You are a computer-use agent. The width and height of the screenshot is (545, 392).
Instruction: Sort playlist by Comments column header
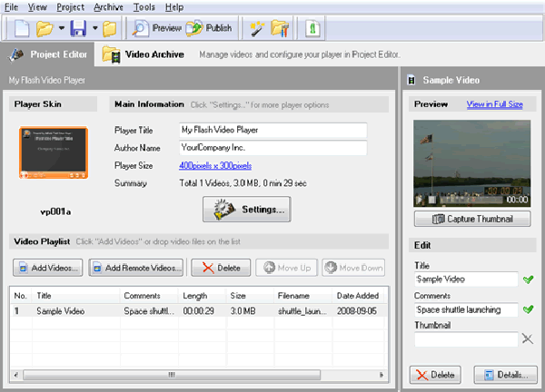(x=150, y=296)
